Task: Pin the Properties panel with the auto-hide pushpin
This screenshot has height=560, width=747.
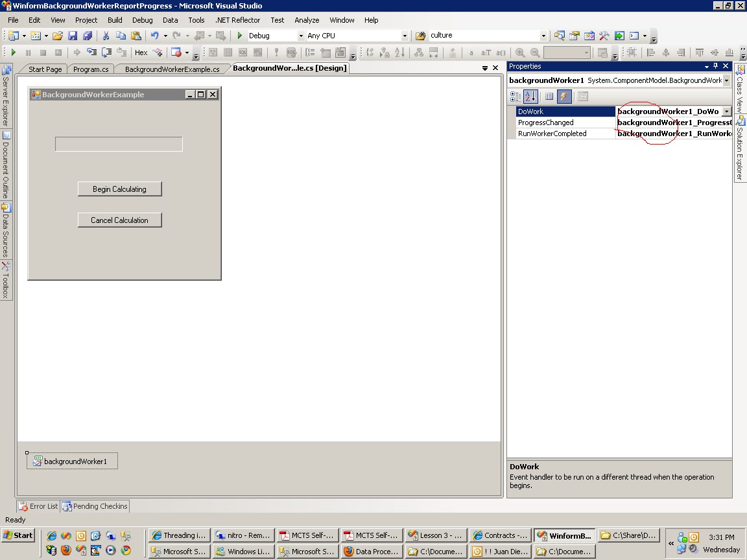Action: 716,66
